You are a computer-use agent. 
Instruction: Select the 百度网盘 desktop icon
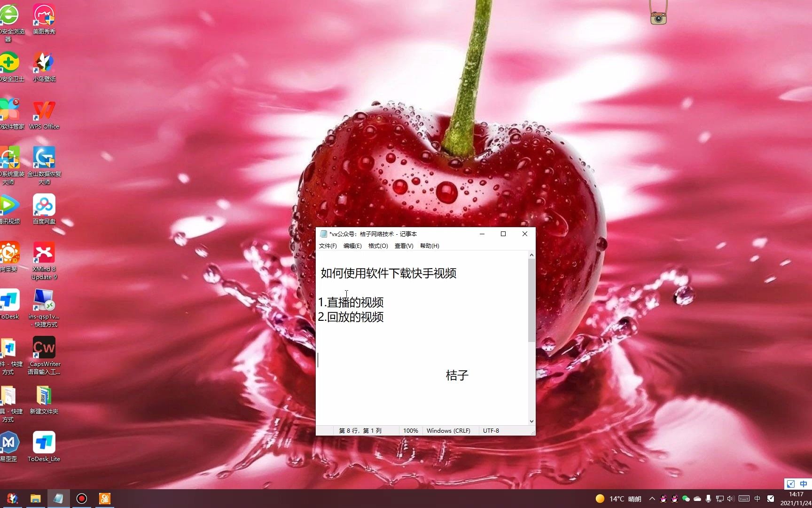pos(44,208)
